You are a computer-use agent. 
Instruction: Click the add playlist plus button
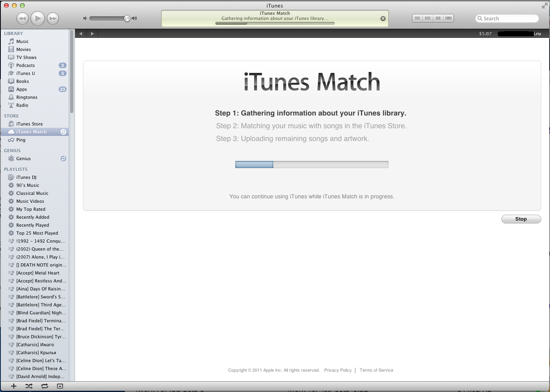pos(14,386)
